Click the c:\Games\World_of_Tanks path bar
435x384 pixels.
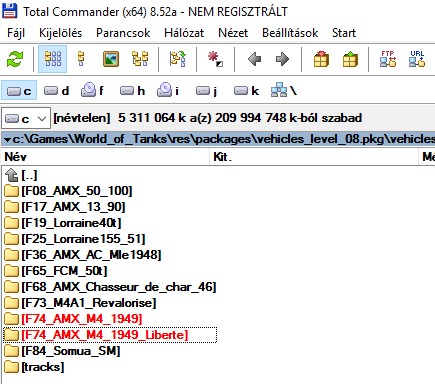219,139
